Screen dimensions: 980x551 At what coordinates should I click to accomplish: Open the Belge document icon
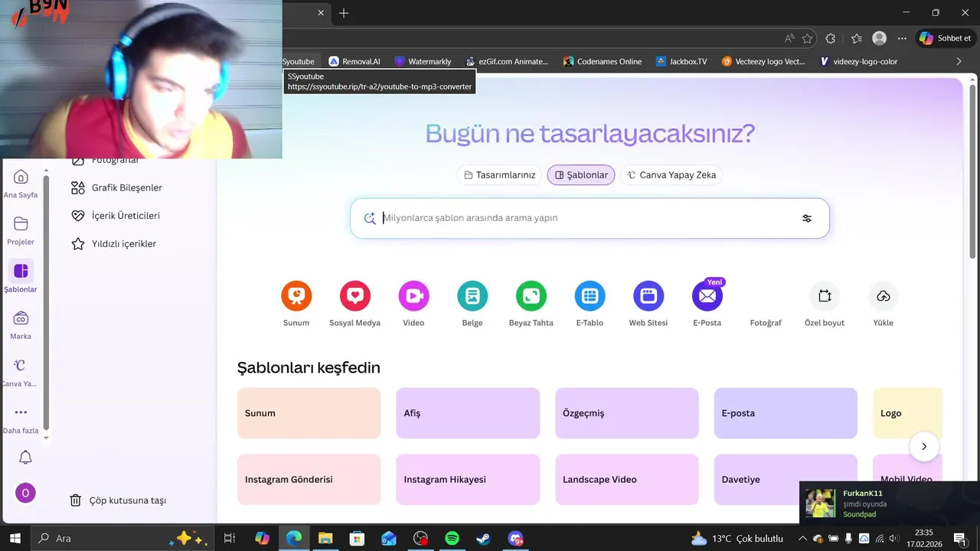pyautogui.click(x=472, y=295)
